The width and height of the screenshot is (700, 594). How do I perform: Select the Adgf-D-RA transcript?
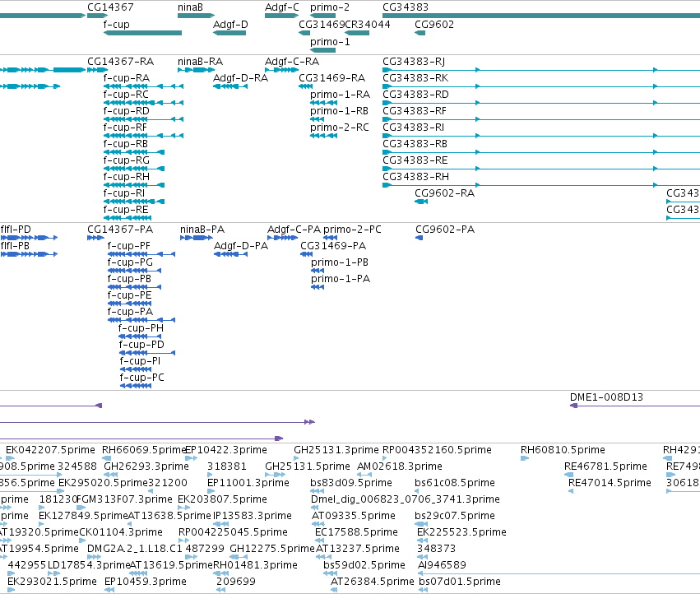pyautogui.click(x=230, y=86)
